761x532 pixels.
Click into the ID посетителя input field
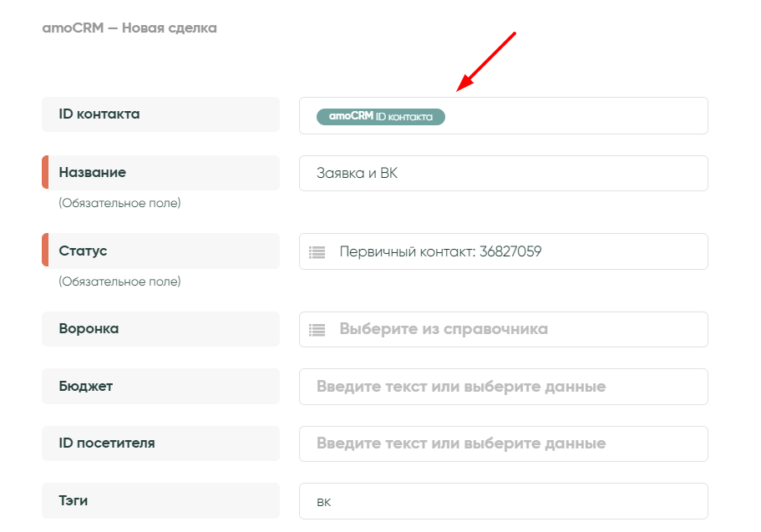click(x=503, y=443)
